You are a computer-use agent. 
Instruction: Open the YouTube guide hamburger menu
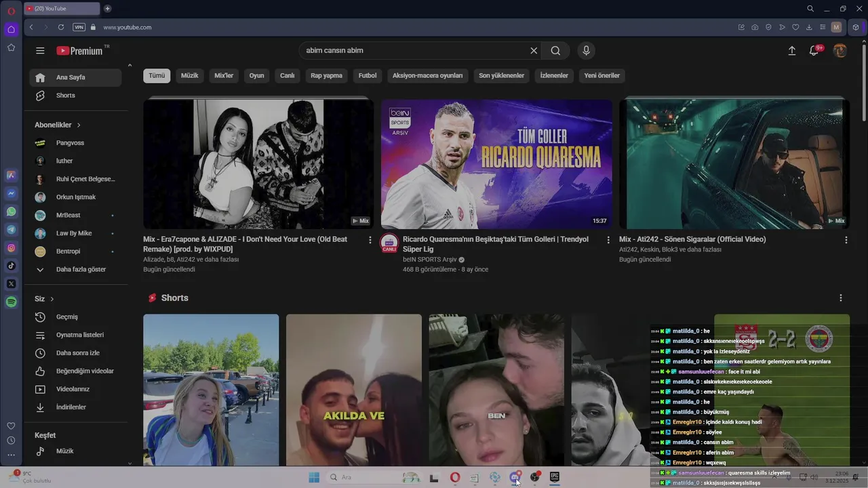40,51
